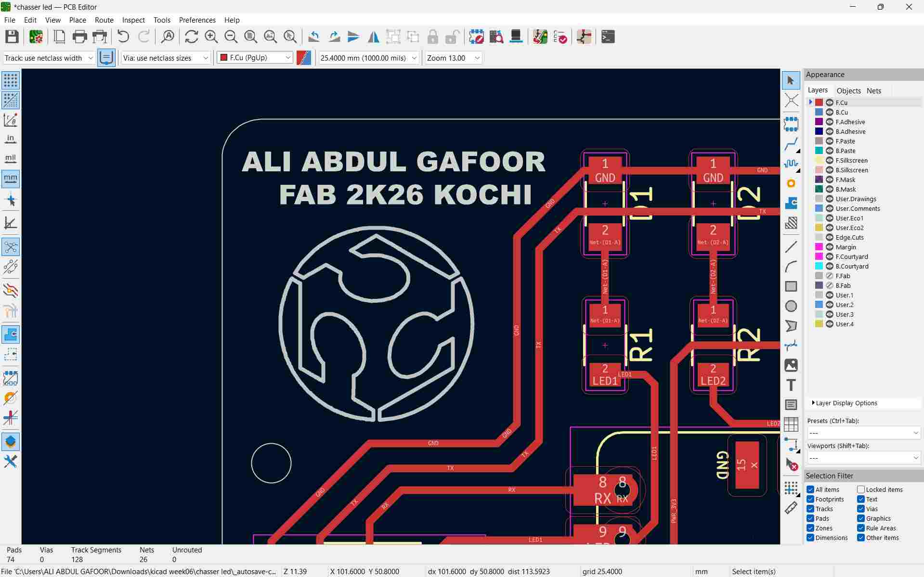Open Track width dropdown

(x=49, y=58)
